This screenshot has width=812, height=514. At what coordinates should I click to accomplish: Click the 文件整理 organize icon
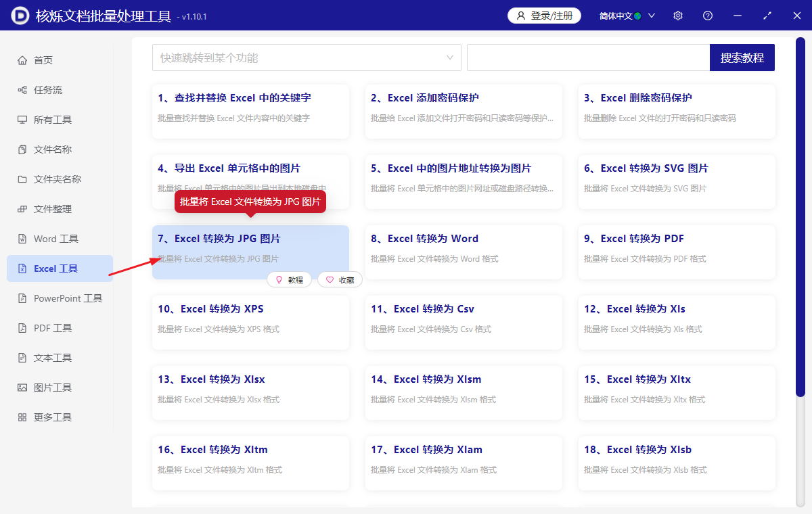22,209
